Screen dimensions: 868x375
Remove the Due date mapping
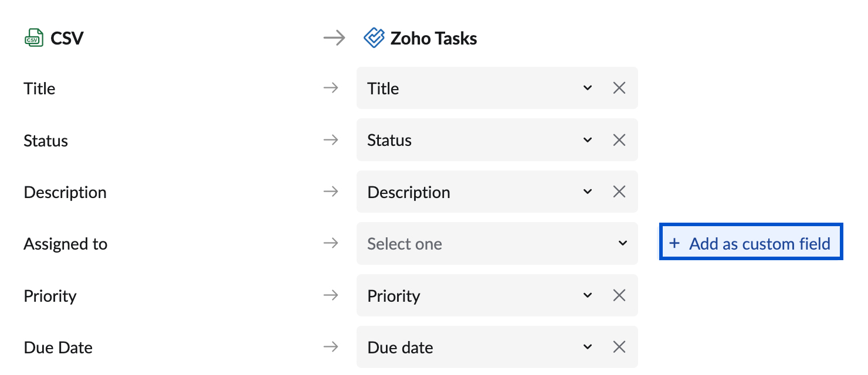pyautogui.click(x=619, y=347)
